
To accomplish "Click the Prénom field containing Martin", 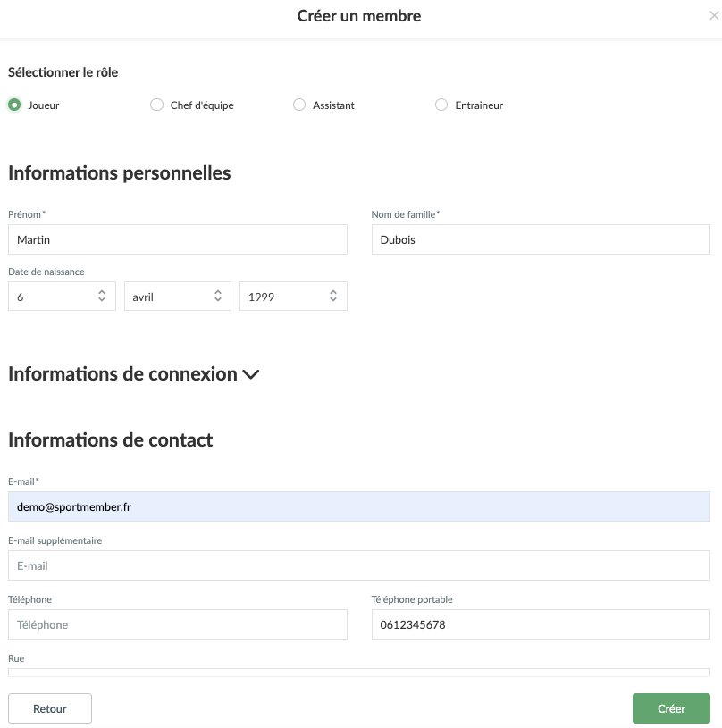I will pyautogui.click(x=177, y=239).
